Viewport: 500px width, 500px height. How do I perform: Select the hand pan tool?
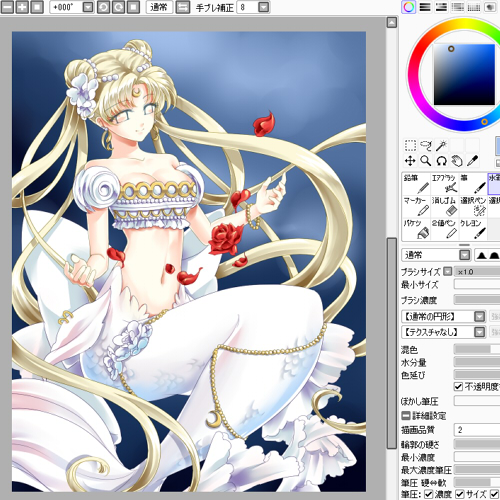tap(457, 161)
